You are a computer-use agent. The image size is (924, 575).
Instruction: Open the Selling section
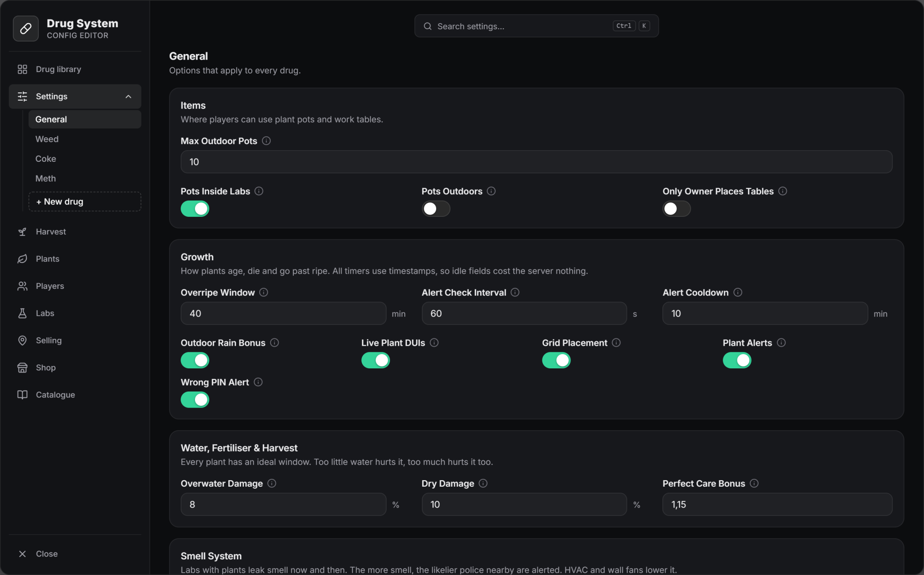[75, 341]
